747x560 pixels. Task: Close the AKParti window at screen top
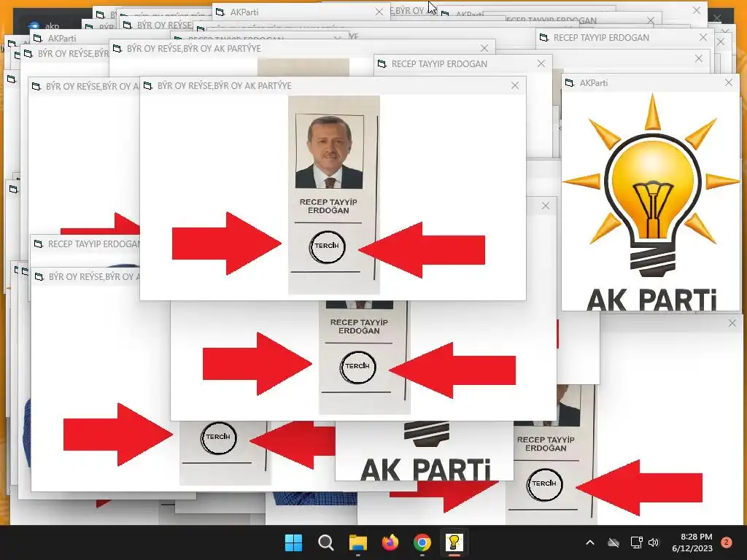379,12
